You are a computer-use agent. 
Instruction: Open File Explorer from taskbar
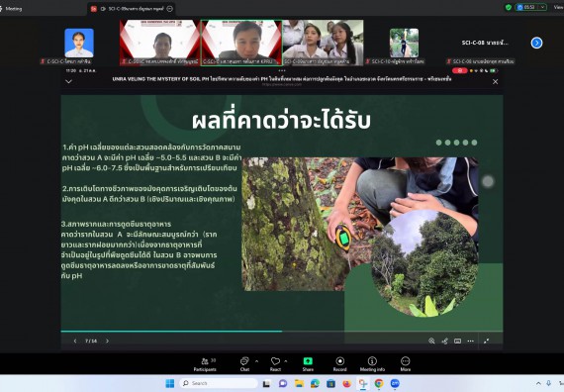pyautogui.click(x=299, y=383)
